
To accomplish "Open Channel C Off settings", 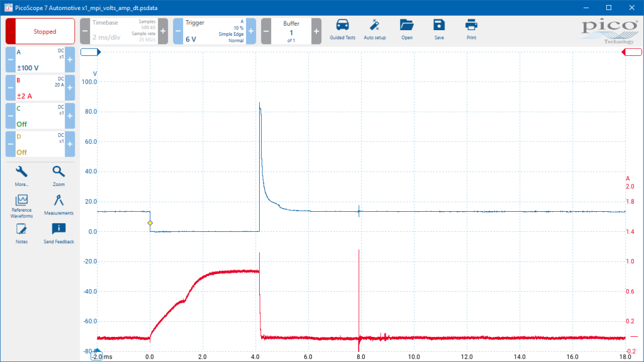I will pyautogui.click(x=40, y=116).
